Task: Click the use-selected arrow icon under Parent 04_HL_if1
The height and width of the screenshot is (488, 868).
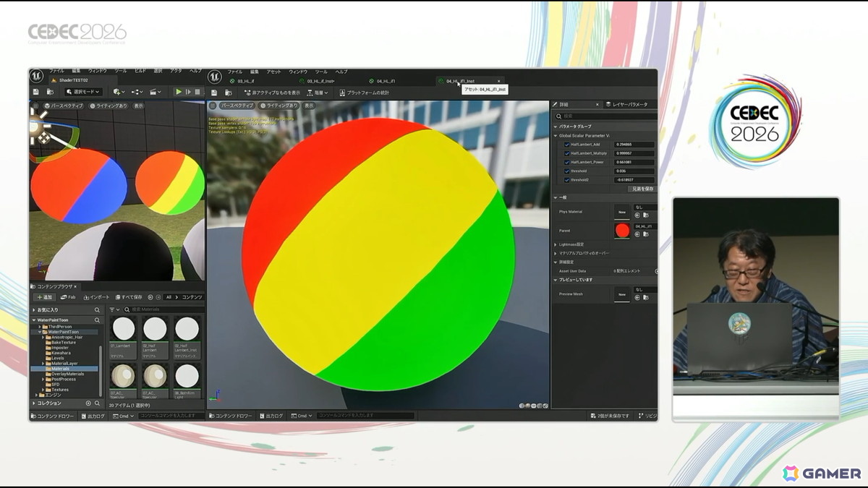Action: coord(637,234)
